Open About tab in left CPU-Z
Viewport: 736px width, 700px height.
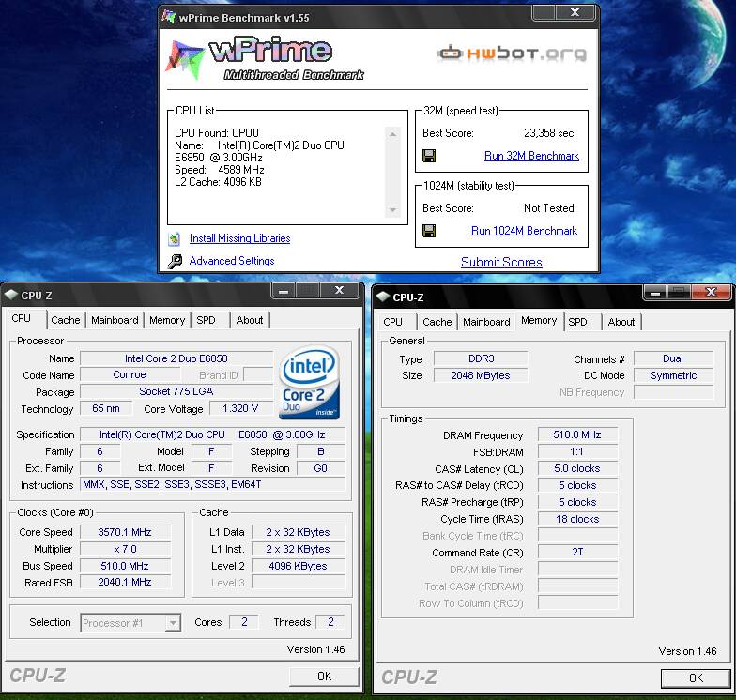point(250,320)
